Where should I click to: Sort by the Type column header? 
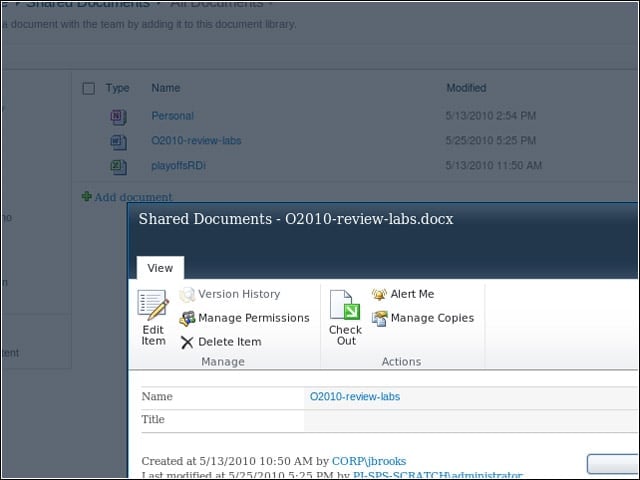tap(118, 88)
